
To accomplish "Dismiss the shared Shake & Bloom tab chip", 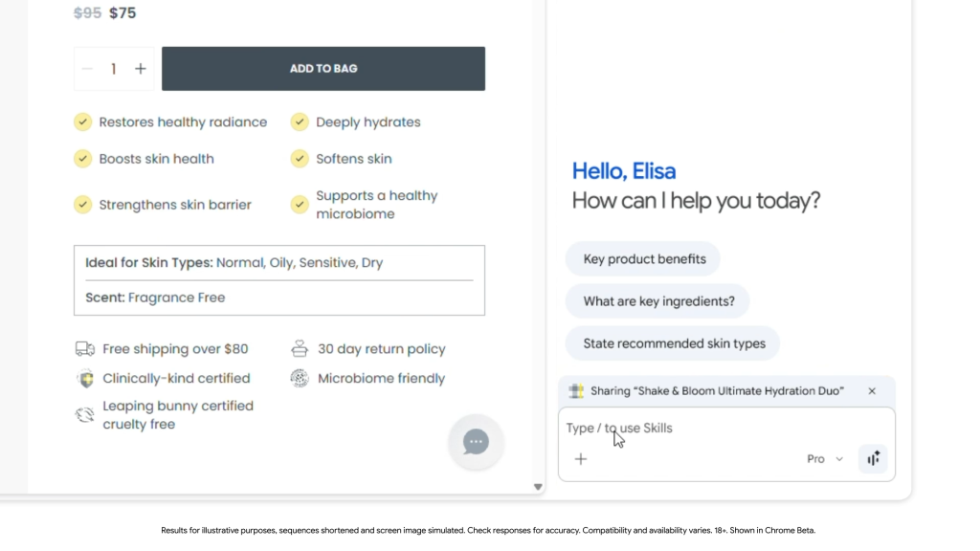I will pos(872,391).
